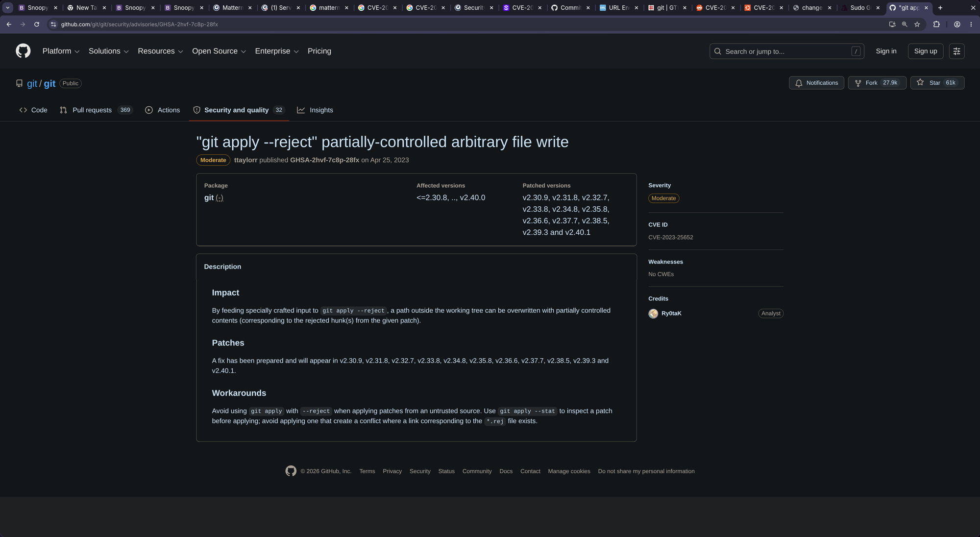This screenshot has width=980, height=537.
Task: Expand the Enterprise menu
Action: pos(276,51)
